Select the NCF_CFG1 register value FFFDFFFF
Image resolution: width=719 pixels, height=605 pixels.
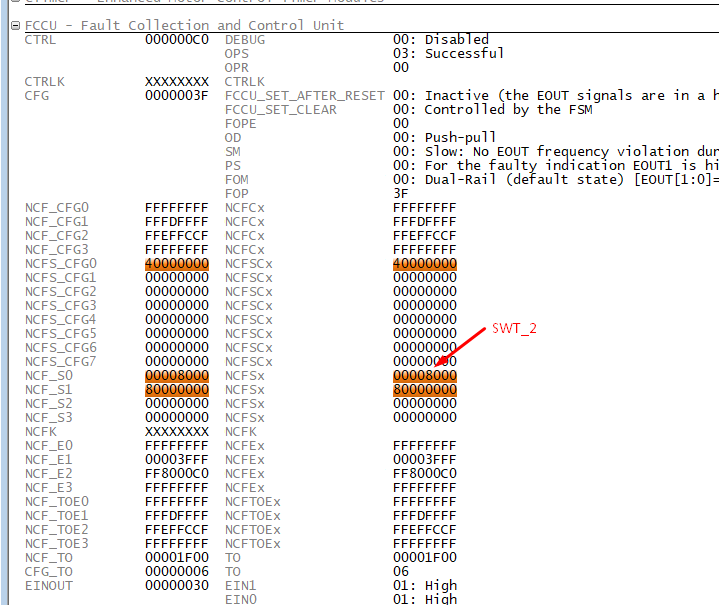pyautogui.click(x=177, y=222)
